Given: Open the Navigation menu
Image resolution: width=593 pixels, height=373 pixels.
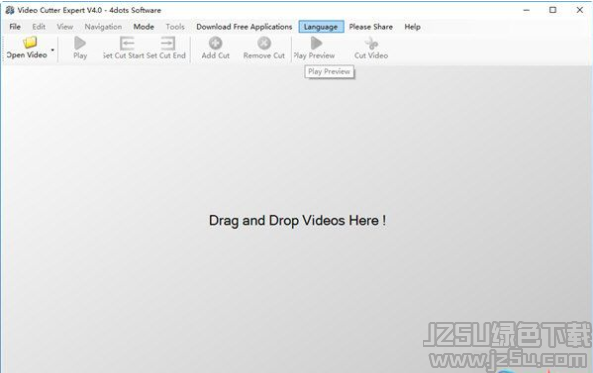Looking at the screenshot, I should click(x=103, y=26).
